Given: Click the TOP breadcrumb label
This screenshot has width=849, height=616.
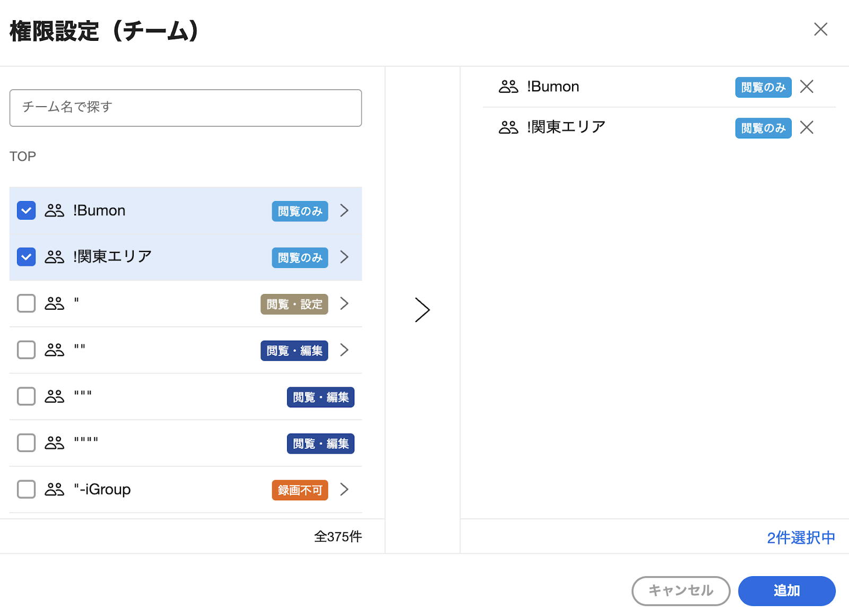Looking at the screenshot, I should [x=23, y=157].
